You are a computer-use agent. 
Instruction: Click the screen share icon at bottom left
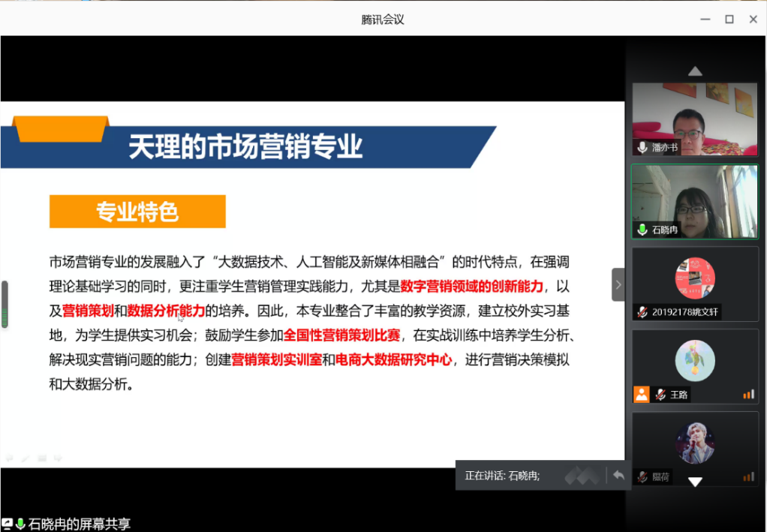click(8, 524)
